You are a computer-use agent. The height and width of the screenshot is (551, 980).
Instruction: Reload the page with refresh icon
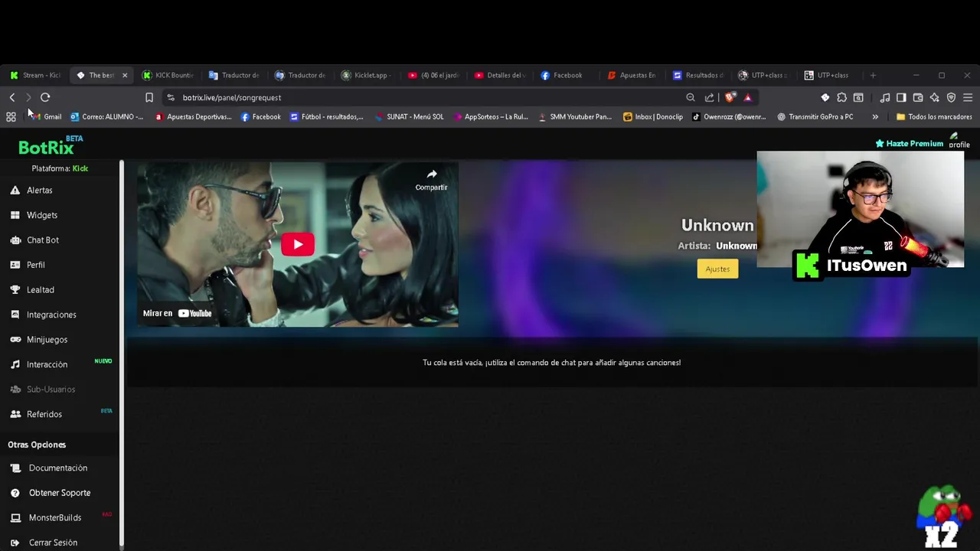45,97
